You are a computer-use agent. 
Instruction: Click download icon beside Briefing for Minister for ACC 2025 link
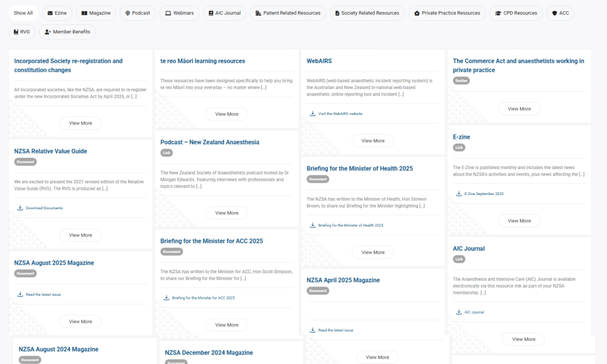pyautogui.click(x=167, y=298)
